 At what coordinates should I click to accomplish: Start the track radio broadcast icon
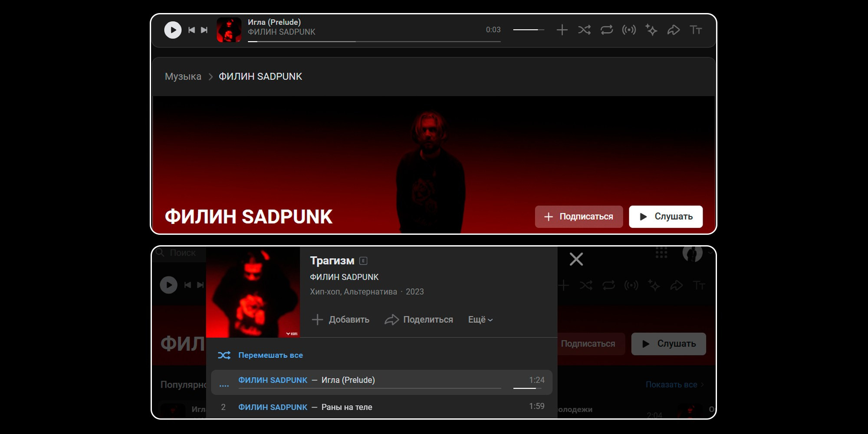tap(629, 30)
